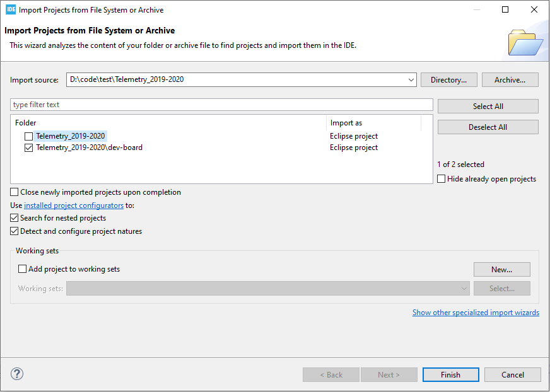Enable Close newly imported projects upon completion
550x392 pixels.
[15, 192]
